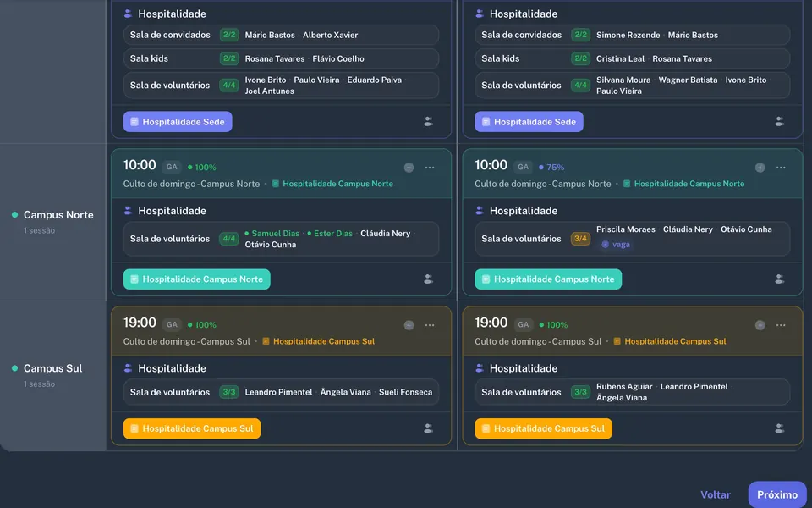This screenshot has width=812, height=508.
Task: Click the Próximo button
Action: coord(777,494)
